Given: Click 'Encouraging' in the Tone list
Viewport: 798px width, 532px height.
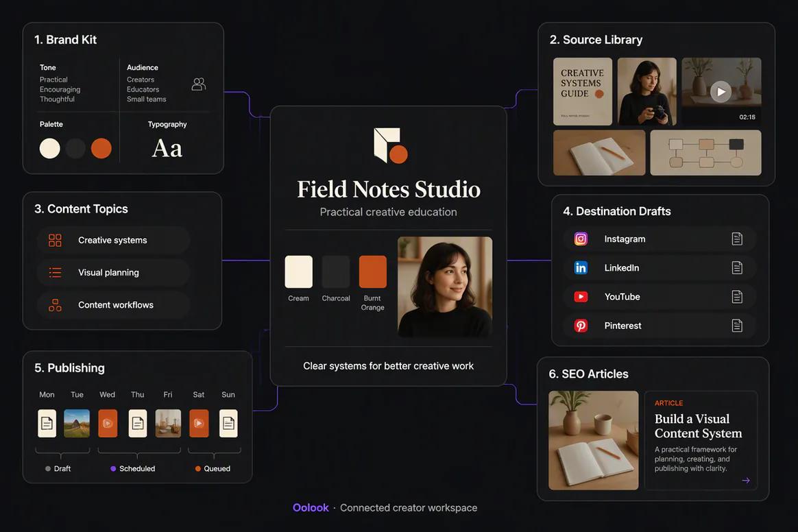Looking at the screenshot, I should pyautogui.click(x=60, y=90).
